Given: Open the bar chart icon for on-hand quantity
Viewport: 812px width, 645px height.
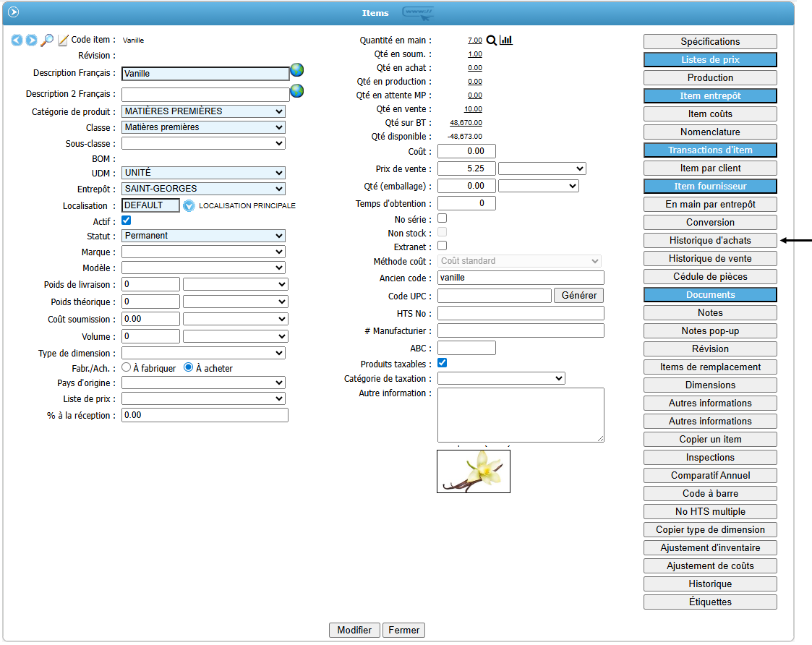Looking at the screenshot, I should [x=506, y=40].
